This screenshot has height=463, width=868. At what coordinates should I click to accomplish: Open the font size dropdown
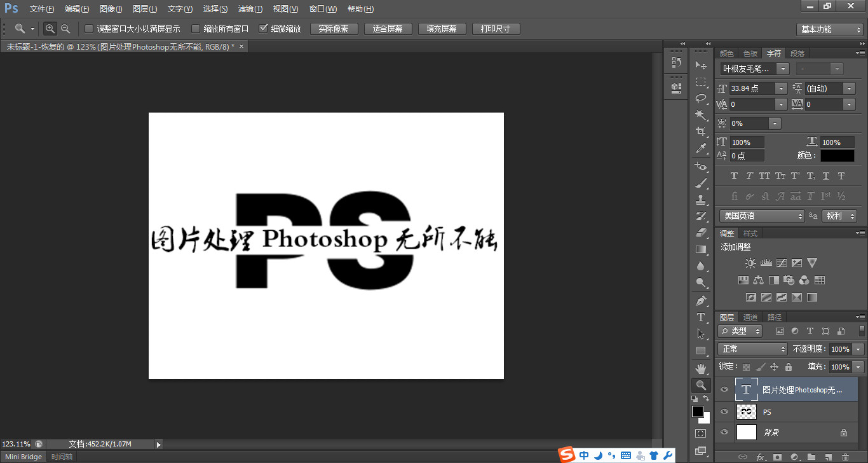click(782, 88)
